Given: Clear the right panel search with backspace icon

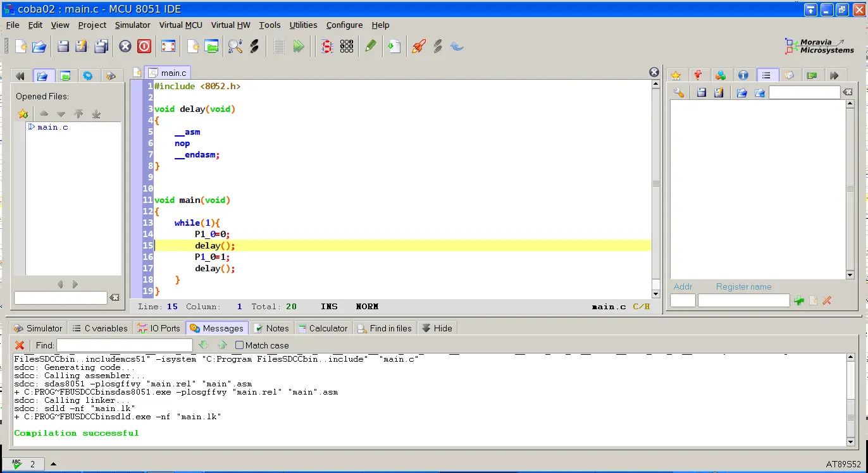Looking at the screenshot, I should click(x=847, y=92).
